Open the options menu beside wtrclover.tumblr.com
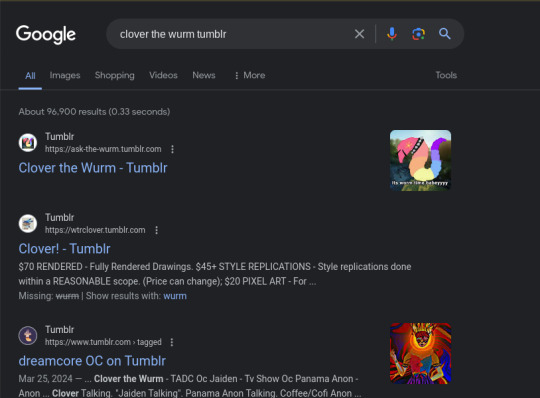Viewport: 540px width, 398px height. pyautogui.click(x=156, y=230)
